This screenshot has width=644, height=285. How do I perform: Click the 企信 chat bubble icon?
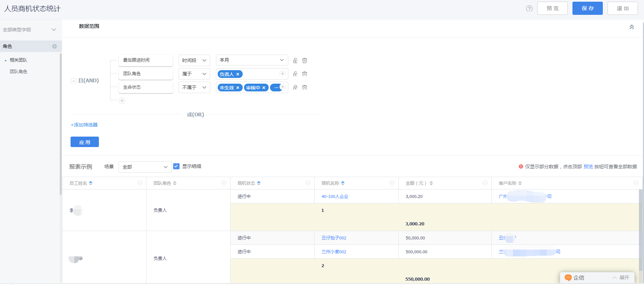[568, 278]
